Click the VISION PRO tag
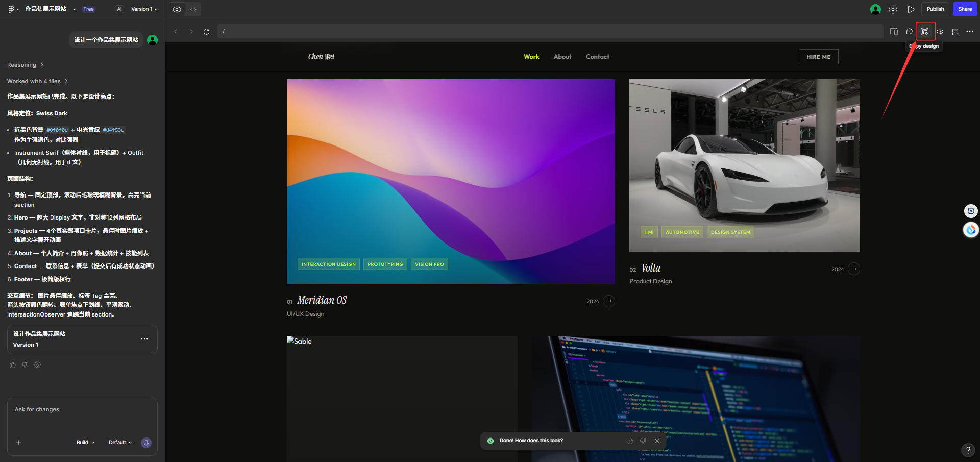Viewport: 980px width, 462px height. (429, 264)
